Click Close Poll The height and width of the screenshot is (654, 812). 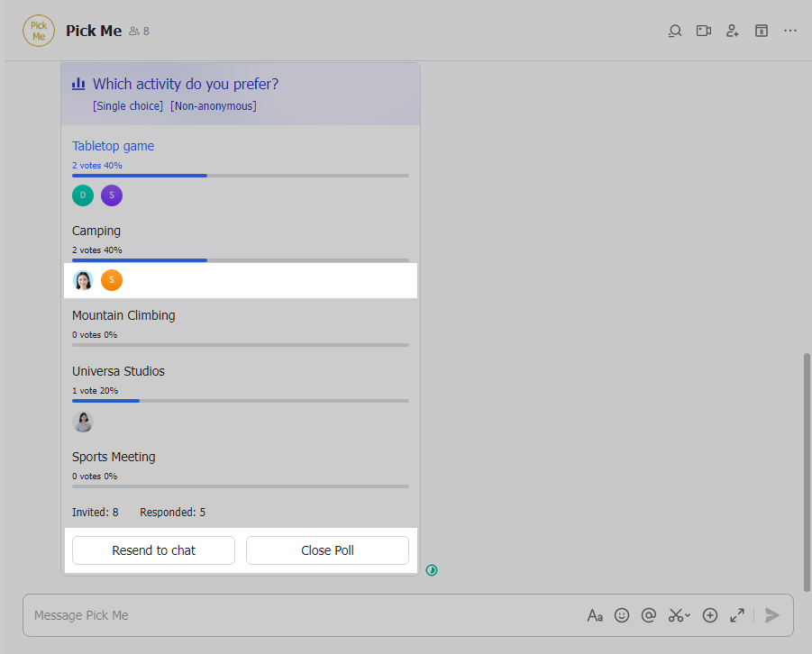click(326, 550)
